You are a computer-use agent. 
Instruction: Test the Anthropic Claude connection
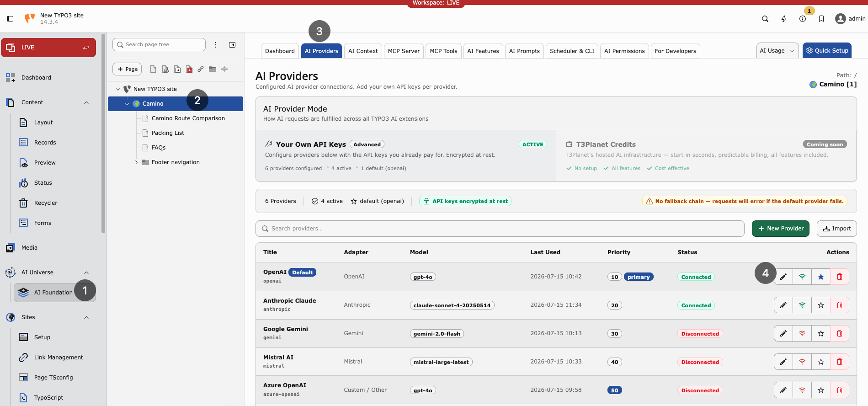802,305
